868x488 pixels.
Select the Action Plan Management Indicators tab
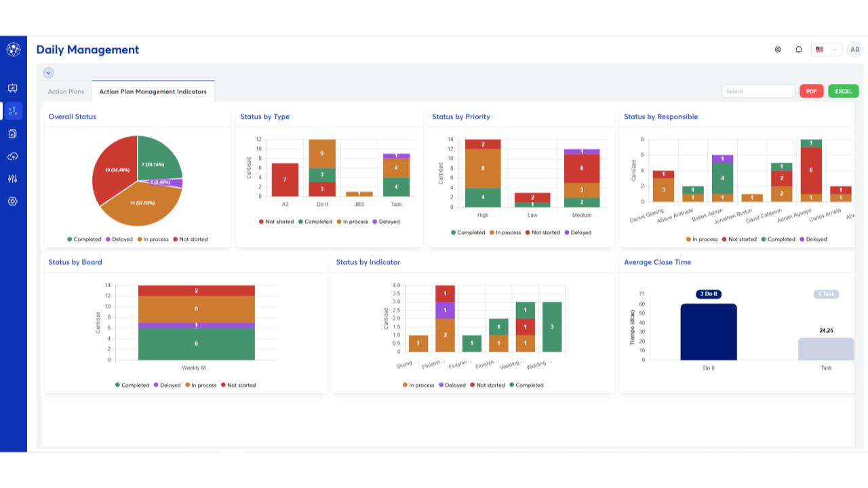pos(153,91)
